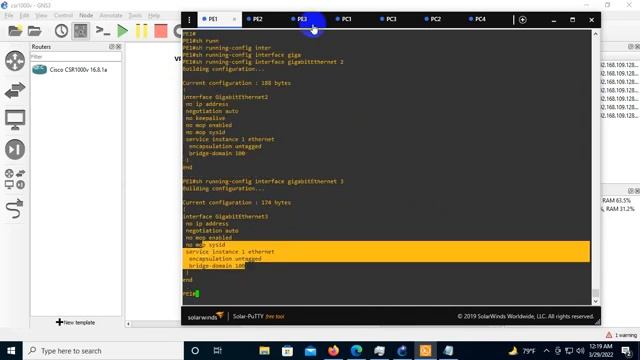Browse switches device category icon
This screenshot has width=640, height=360.
pos(15,90)
